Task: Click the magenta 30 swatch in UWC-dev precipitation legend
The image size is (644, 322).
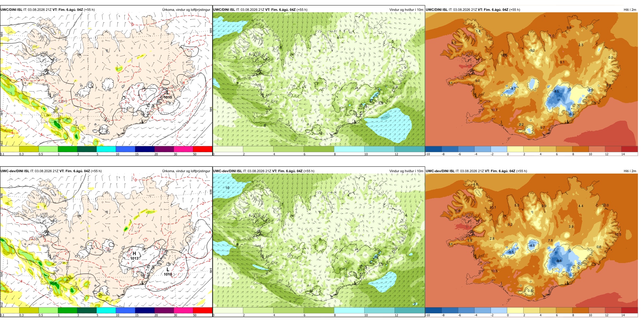Action: 183,310
